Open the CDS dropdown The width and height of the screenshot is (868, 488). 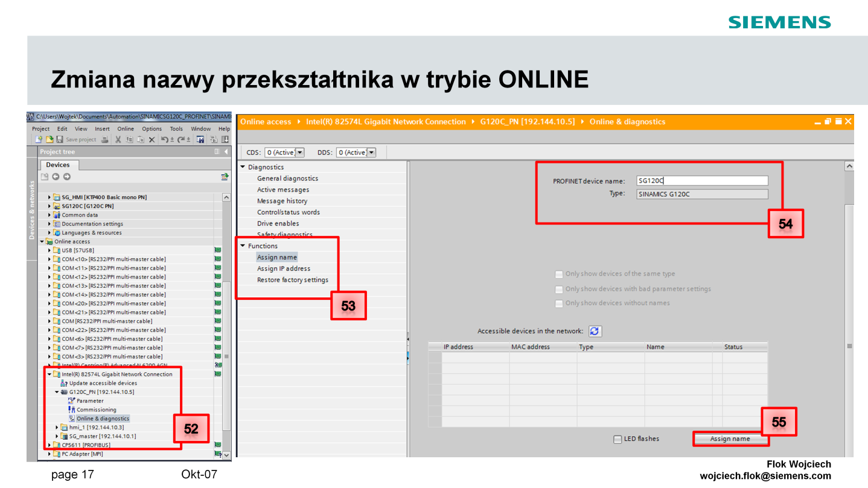coord(300,153)
